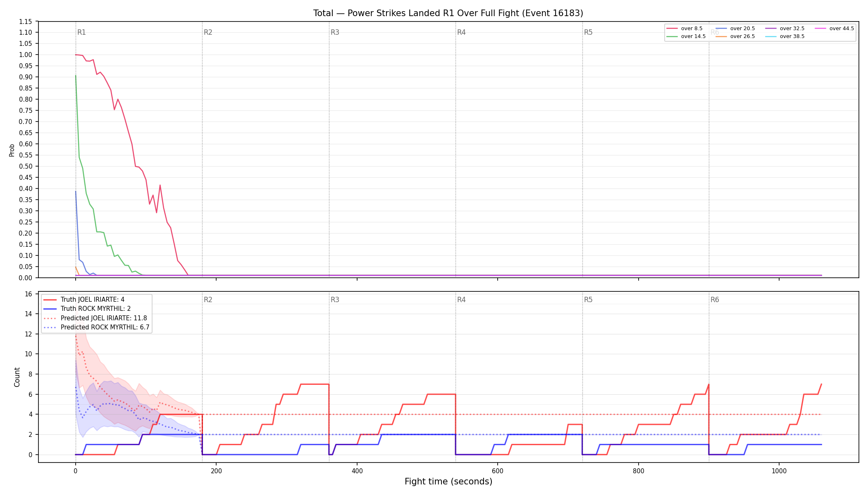The width and height of the screenshot is (868, 496).
Task: Click the 0.25 tick on the Prob axis
Action: pyautogui.click(x=26, y=222)
